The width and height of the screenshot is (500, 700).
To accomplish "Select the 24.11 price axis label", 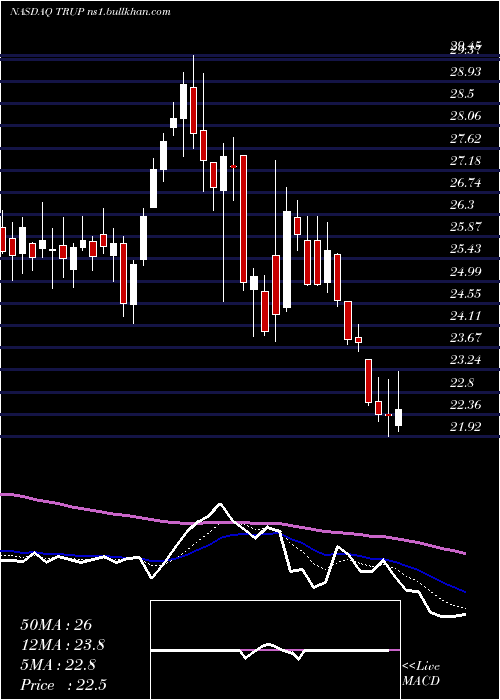I will pos(466,316).
